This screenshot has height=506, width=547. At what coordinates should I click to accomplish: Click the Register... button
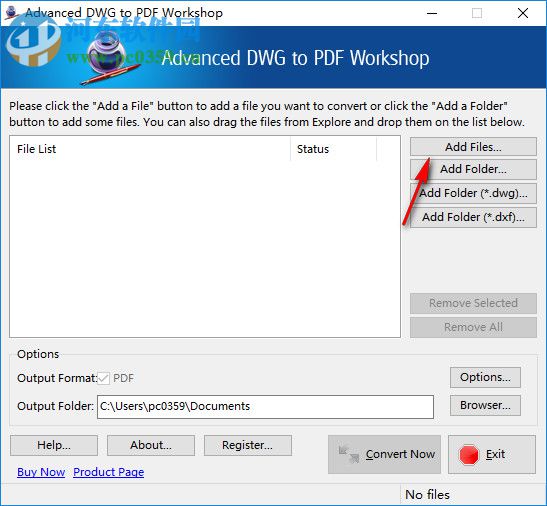[248, 445]
